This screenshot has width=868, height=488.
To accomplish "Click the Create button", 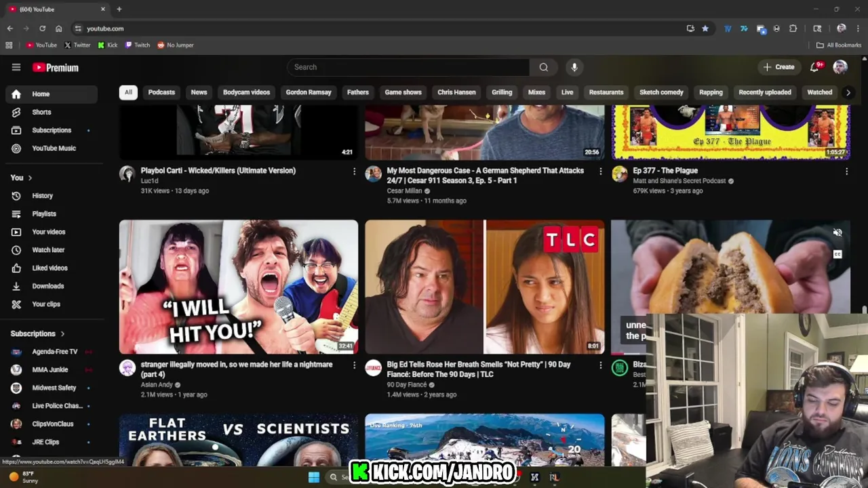I will tap(778, 67).
